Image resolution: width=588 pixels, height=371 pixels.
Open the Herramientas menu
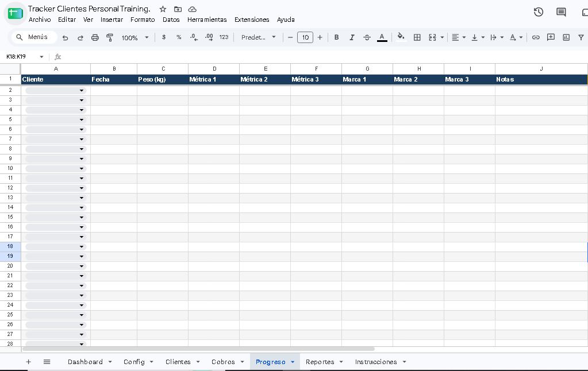(207, 20)
